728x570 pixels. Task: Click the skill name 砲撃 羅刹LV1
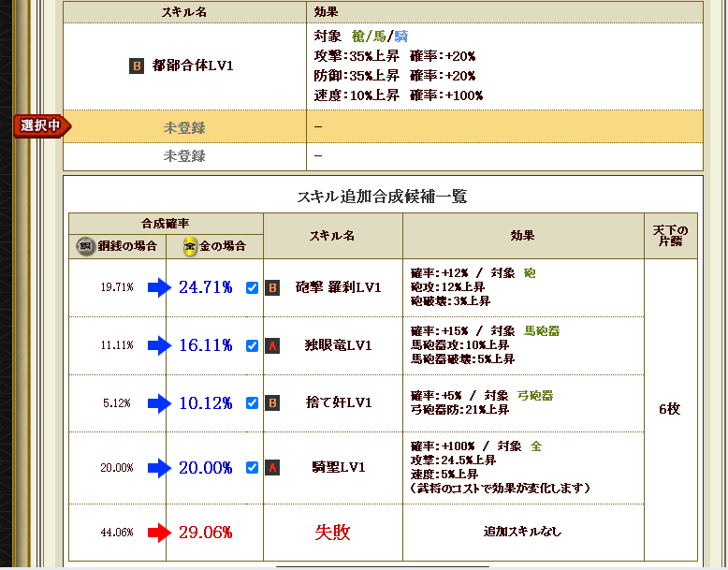pyautogui.click(x=339, y=287)
